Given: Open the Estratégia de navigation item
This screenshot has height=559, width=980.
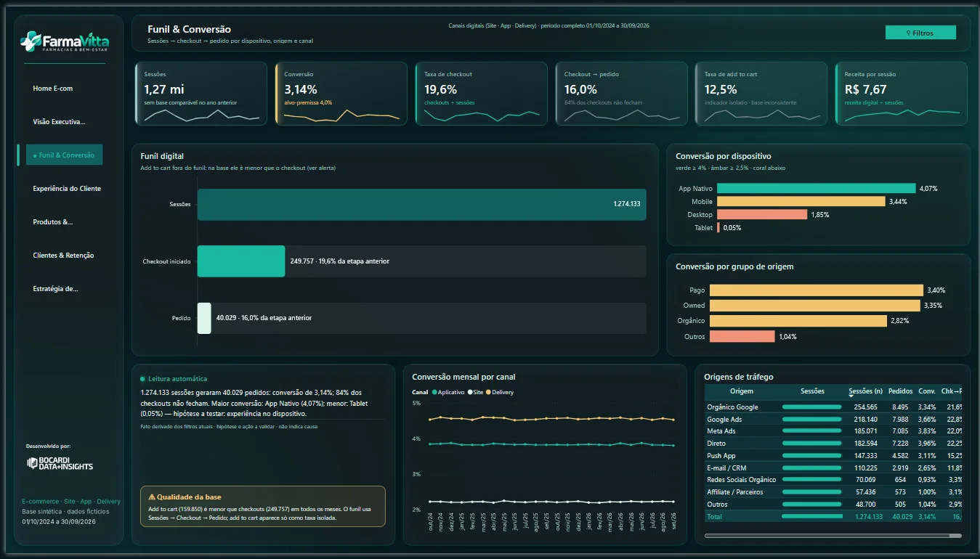Looking at the screenshot, I should click(55, 289).
